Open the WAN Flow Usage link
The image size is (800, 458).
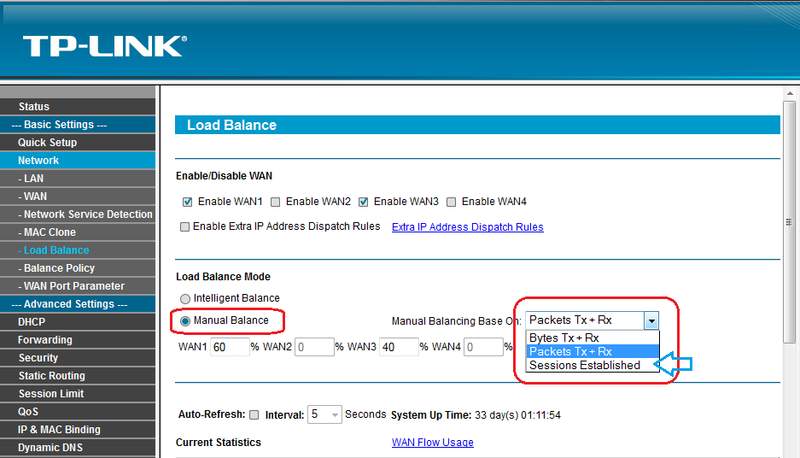[433, 442]
